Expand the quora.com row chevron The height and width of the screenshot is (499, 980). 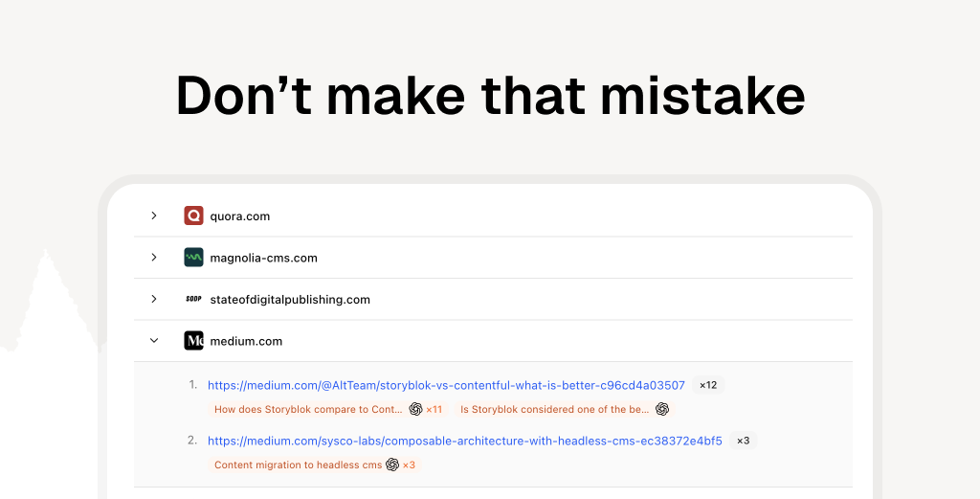154,215
